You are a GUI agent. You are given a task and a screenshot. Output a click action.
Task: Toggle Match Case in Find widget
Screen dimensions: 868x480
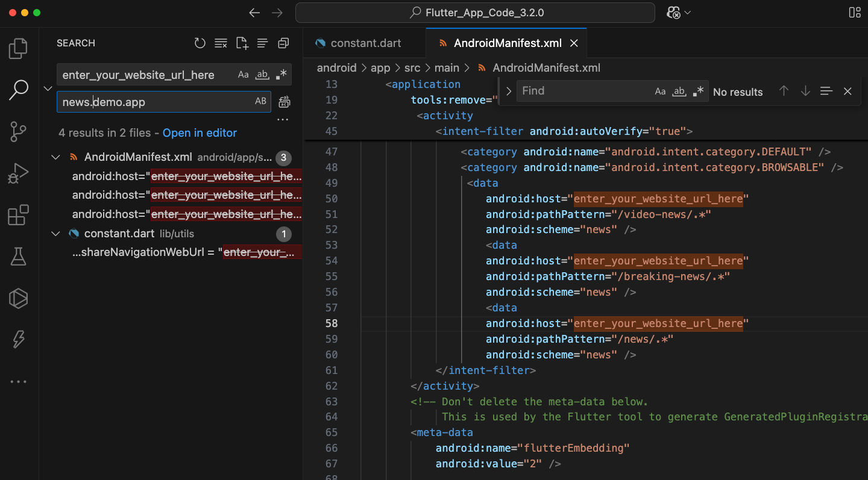(x=660, y=92)
